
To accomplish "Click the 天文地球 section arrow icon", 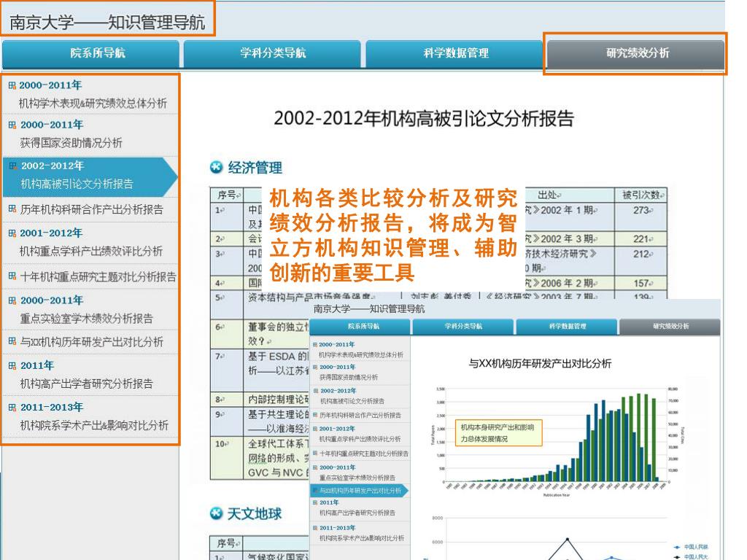I will coord(216,513).
